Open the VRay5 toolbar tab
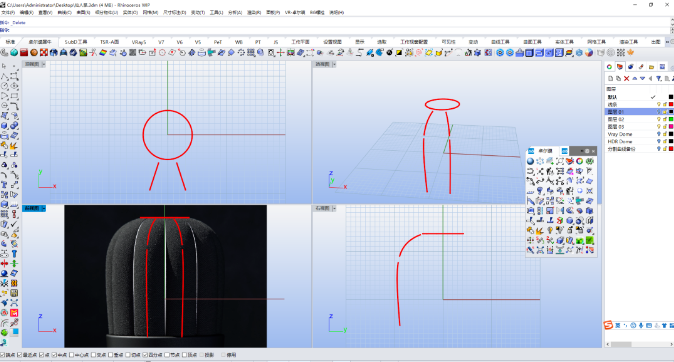The height and width of the screenshot is (362, 674). [x=139, y=42]
